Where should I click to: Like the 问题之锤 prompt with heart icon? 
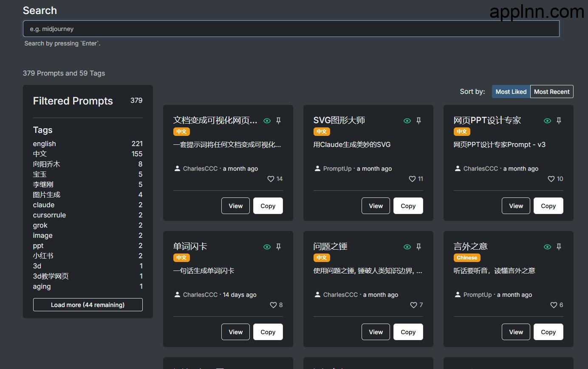click(413, 305)
